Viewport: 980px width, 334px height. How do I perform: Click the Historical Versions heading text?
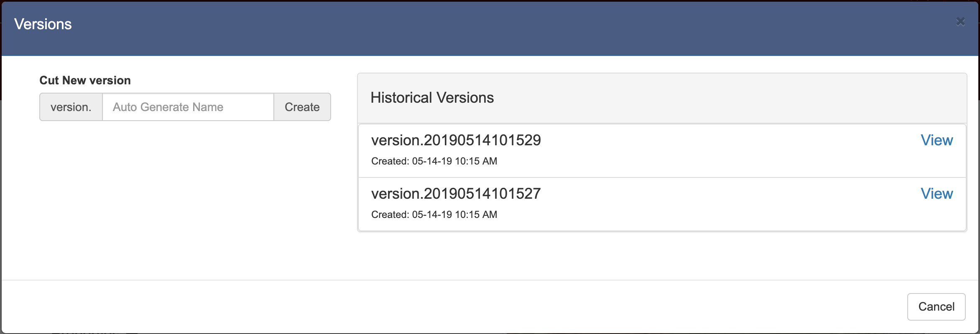point(432,98)
